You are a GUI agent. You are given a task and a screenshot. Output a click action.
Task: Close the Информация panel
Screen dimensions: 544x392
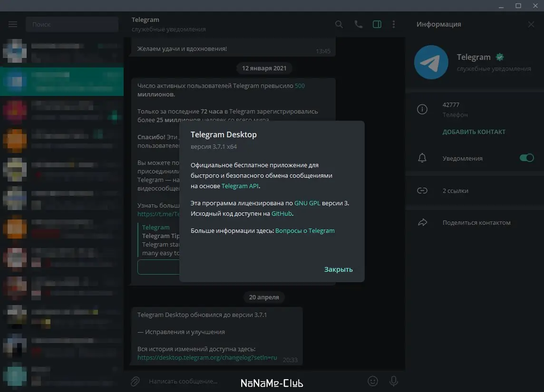(531, 24)
